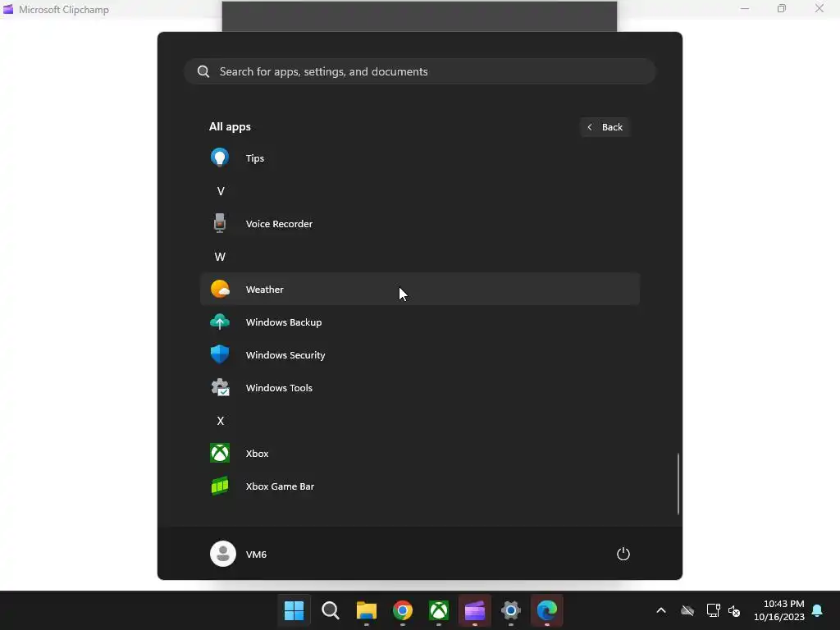Launch Google Chrome from the taskbar
The image size is (840, 630).
pos(402,610)
